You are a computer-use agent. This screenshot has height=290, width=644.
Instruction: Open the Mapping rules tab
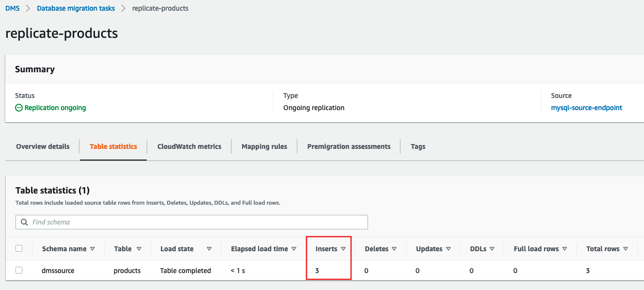(264, 146)
